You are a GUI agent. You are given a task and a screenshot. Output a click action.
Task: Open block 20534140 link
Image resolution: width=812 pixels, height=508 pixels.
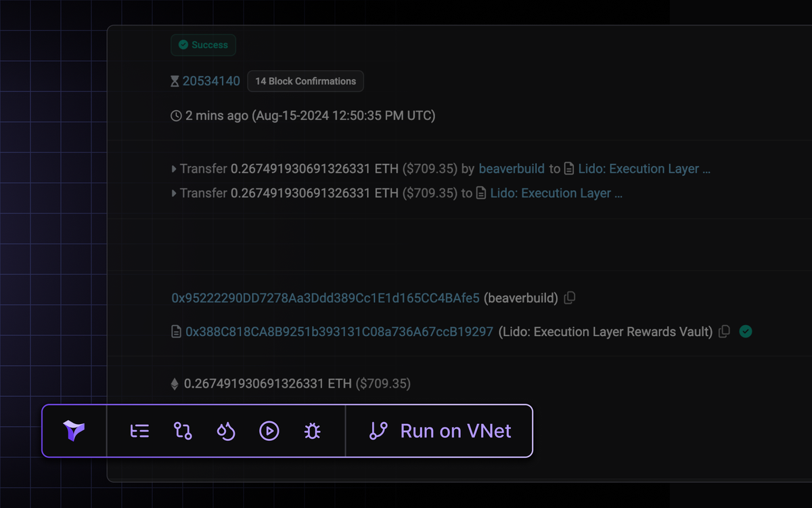tap(211, 81)
